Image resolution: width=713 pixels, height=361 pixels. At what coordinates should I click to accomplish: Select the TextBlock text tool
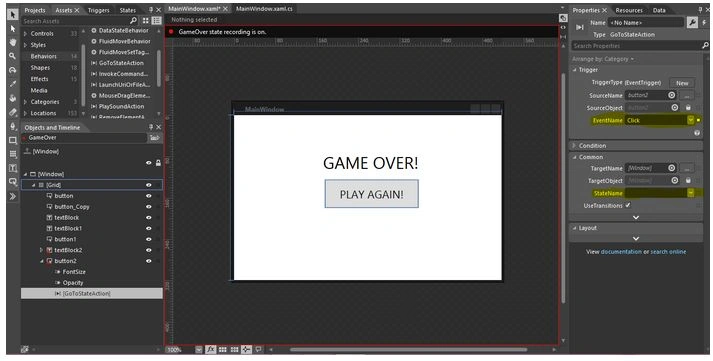13,168
